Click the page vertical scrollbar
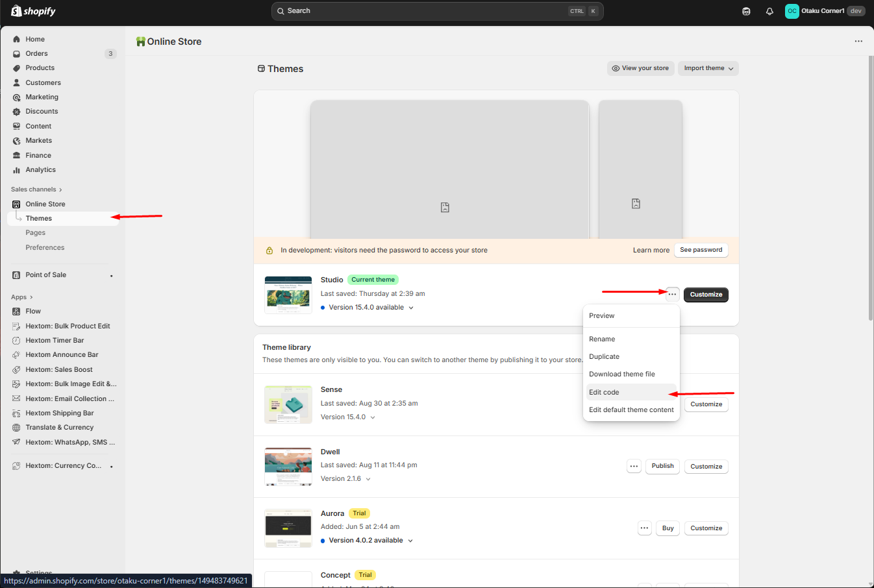This screenshot has height=588, width=874. pyautogui.click(x=871, y=188)
